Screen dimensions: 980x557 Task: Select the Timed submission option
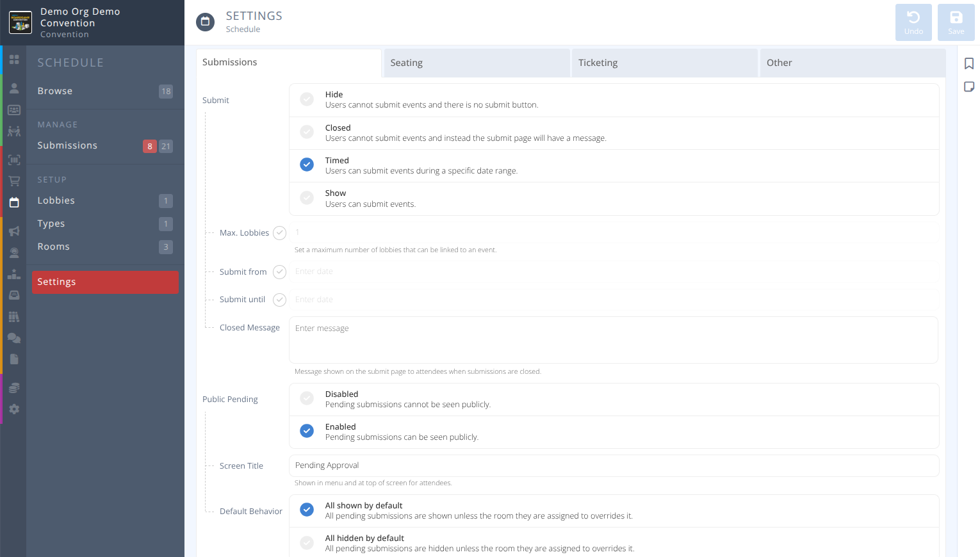[307, 165]
